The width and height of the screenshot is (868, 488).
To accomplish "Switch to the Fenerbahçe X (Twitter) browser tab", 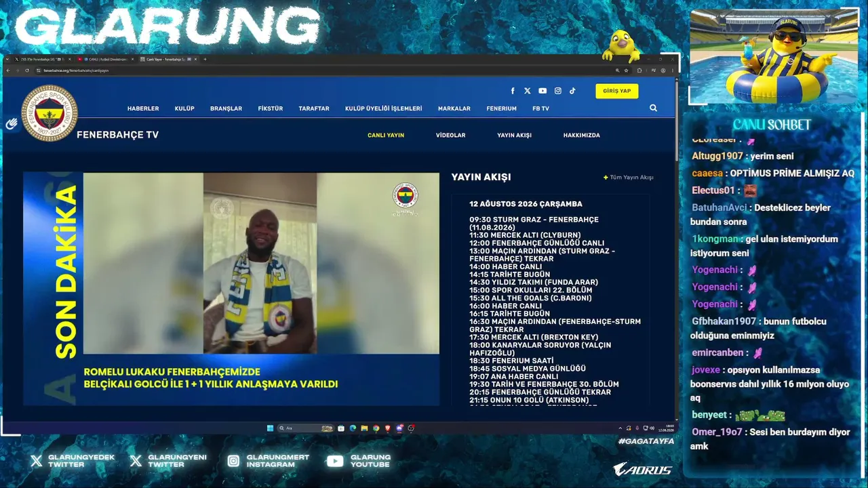I will click(42, 59).
